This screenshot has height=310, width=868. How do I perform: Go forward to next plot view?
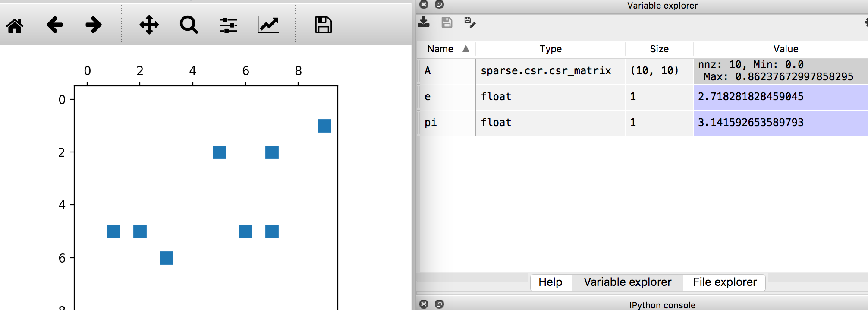pos(94,25)
